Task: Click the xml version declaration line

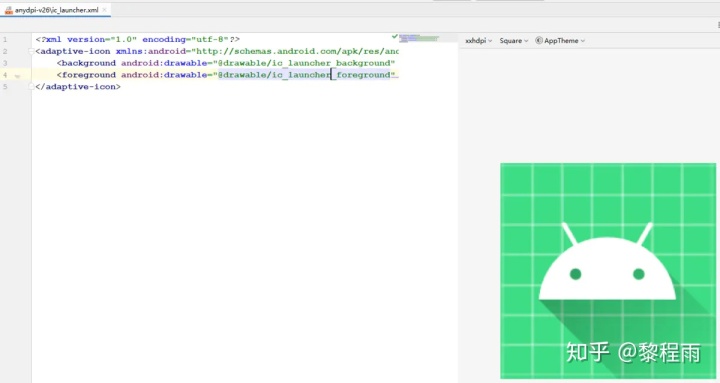Action: pyautogui.click(x=138, y=39)
